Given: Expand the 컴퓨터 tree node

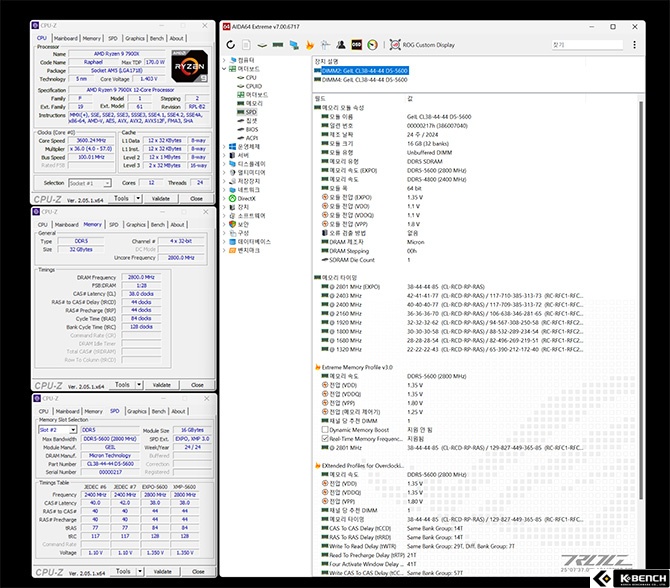Looking at the screenshot, I should pyautogui.click(x=224, y=60).
